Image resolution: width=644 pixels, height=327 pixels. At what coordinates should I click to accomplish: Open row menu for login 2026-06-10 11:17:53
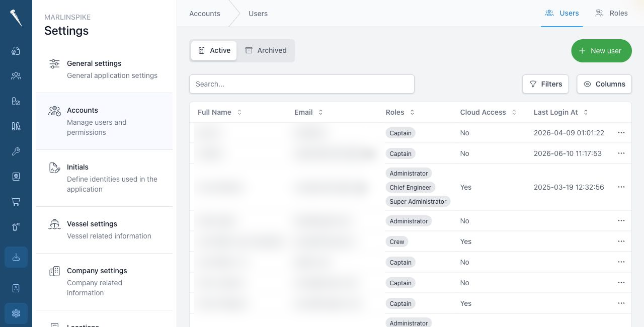coord(621,153)
